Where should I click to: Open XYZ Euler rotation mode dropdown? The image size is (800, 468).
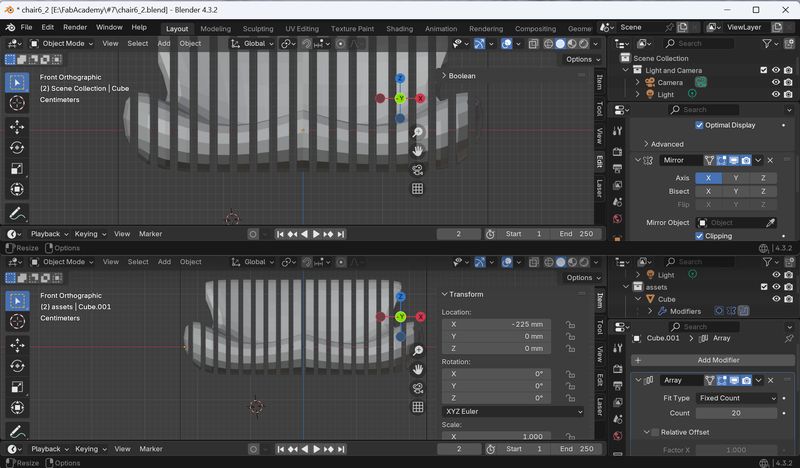point(513,411)
